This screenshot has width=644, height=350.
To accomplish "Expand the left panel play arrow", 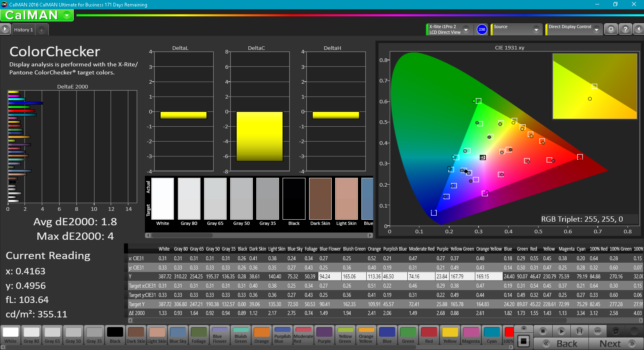I will (x=5, y=29).
